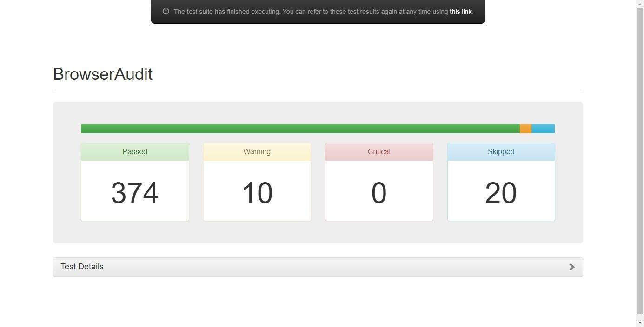Expand Test Details with the chevron arrow
This screenshot has width=644, height=327.
571,267
